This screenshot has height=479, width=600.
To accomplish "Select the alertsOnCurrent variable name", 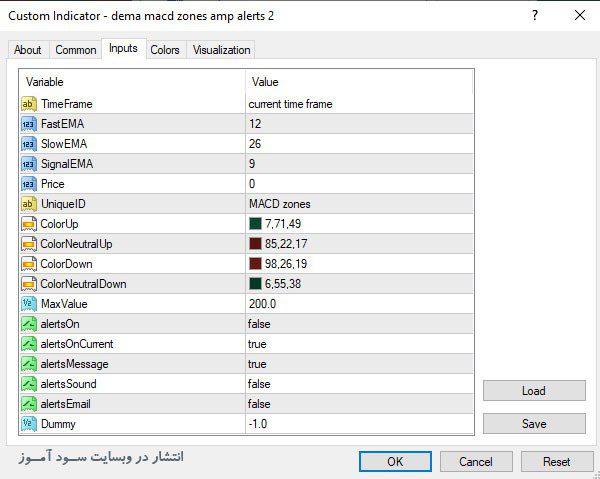I will point(77,344).
